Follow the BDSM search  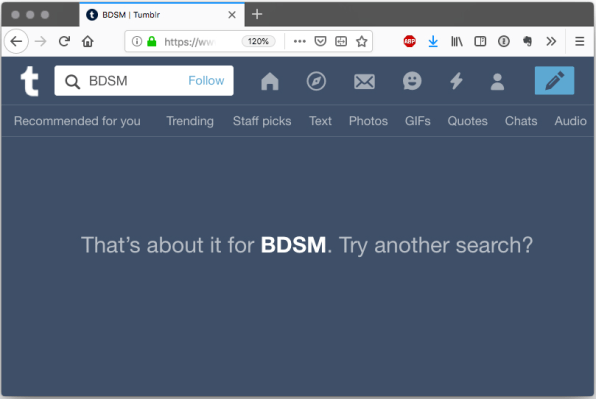[x=206, y=81]
